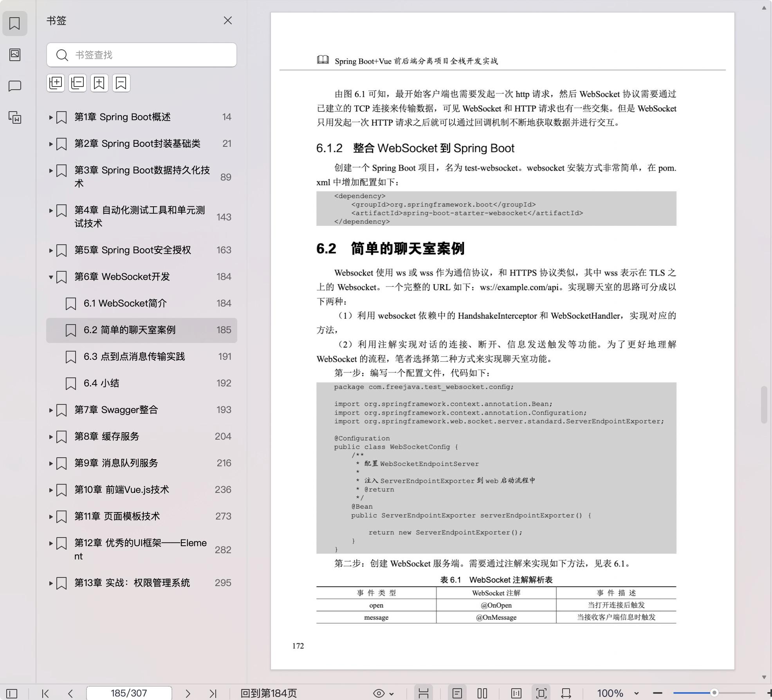This screenshot has width=772, height=700.
Task: Expand 第1章 Spring Boot概述 chapter
Action: click(51, 117)
